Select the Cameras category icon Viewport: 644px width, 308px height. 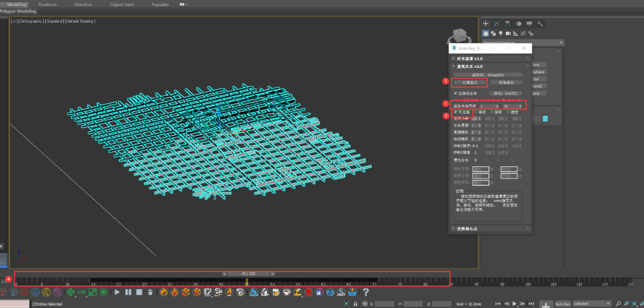508,33
